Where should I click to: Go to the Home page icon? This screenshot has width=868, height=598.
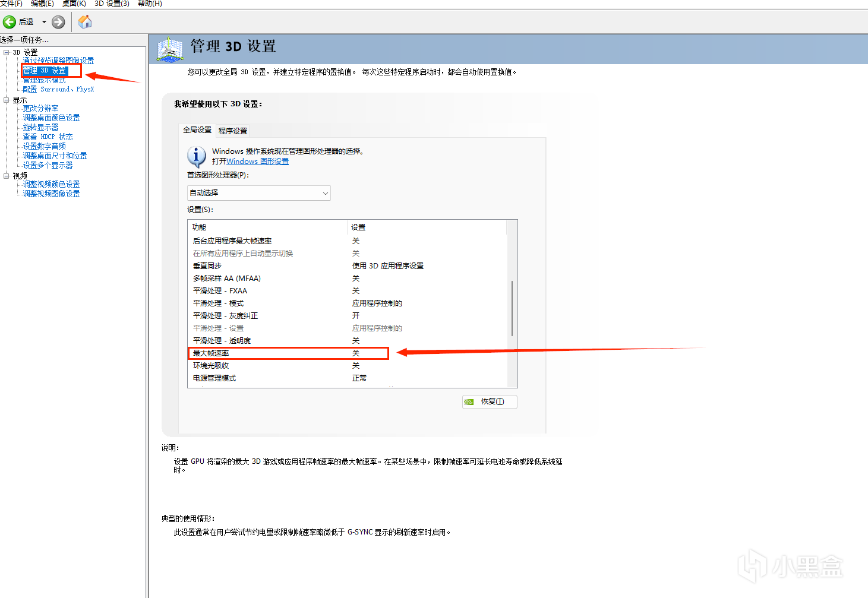tap(85, 22)
